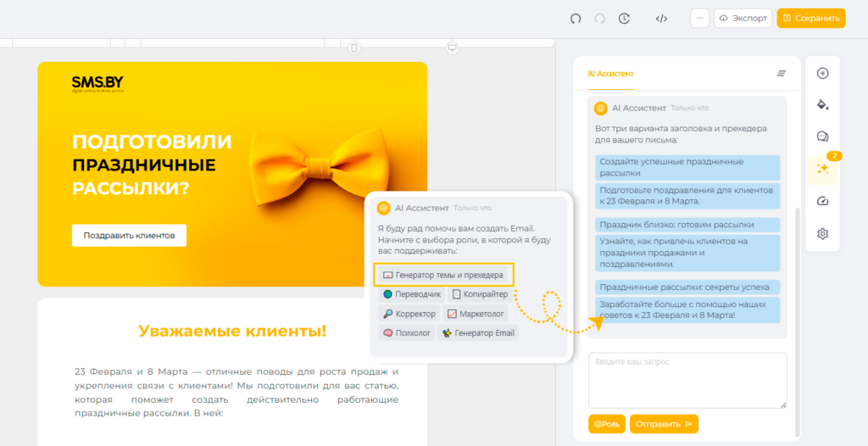Open the settings gear icon
868x446 pixels.
pos(822,234)
